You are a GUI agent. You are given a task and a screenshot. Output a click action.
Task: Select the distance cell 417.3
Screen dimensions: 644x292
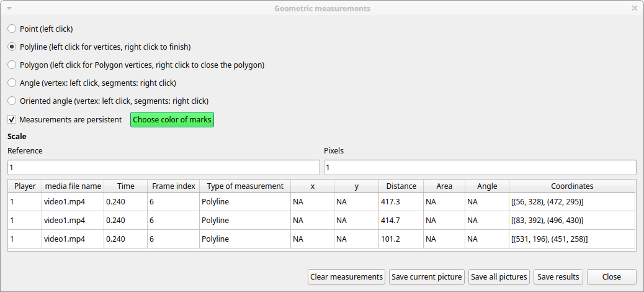click(x=401, y=202)
